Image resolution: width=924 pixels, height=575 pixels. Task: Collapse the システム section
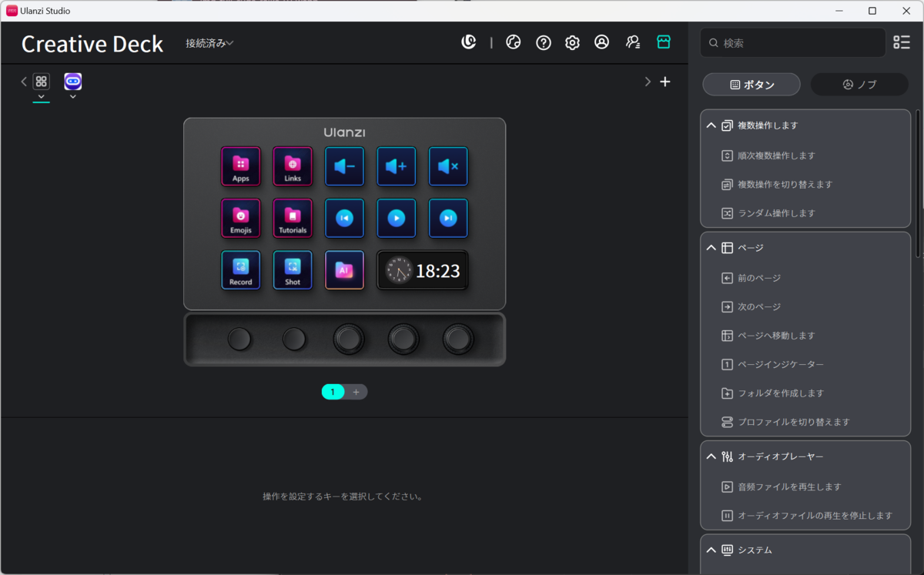click(711, 550)
